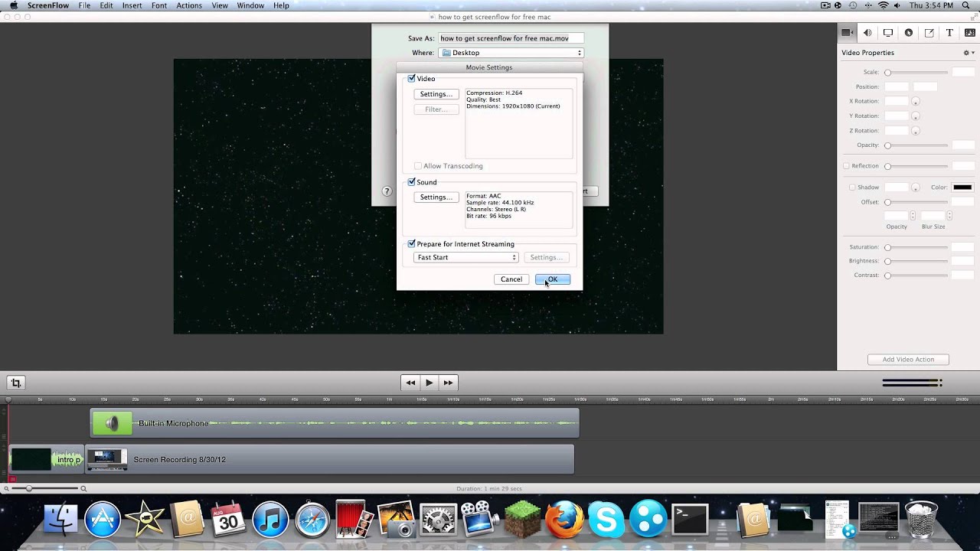Show the Callout Properties cursor tab
This screenshot has width=980, height=551.
[x=909, y=33]
